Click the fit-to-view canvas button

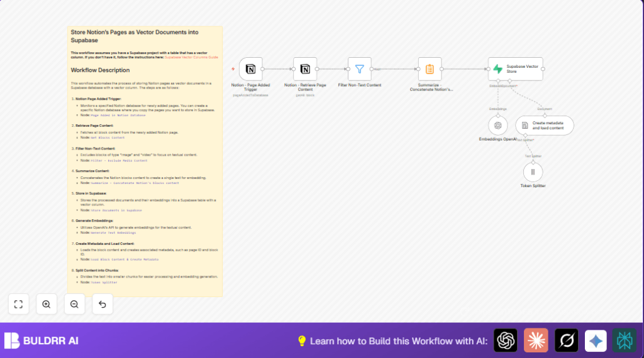[18, 304]
